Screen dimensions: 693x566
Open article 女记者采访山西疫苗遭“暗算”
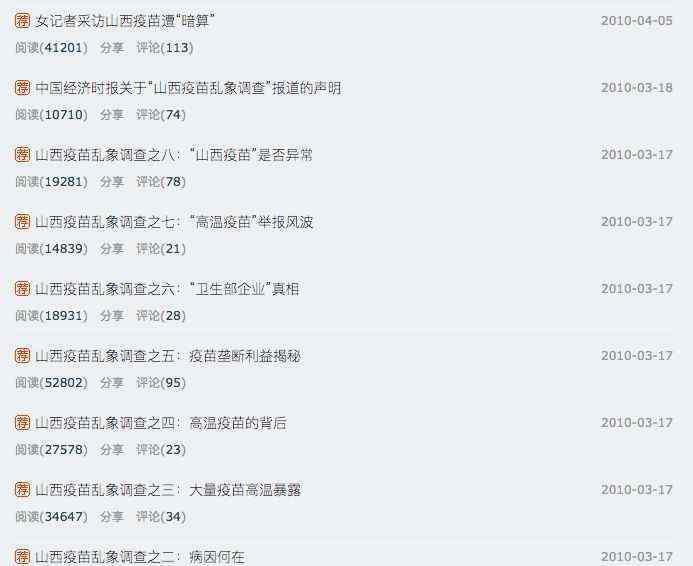125,21
